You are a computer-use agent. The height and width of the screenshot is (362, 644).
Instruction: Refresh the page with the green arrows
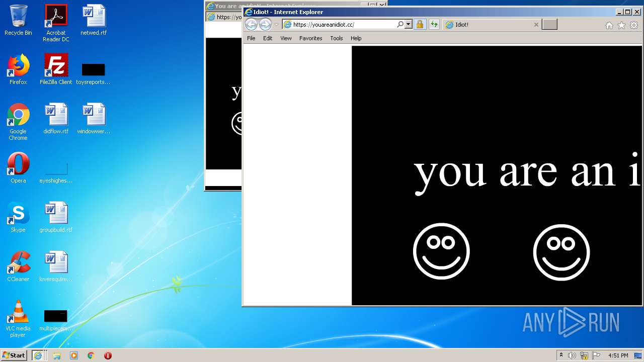[434, 24]
